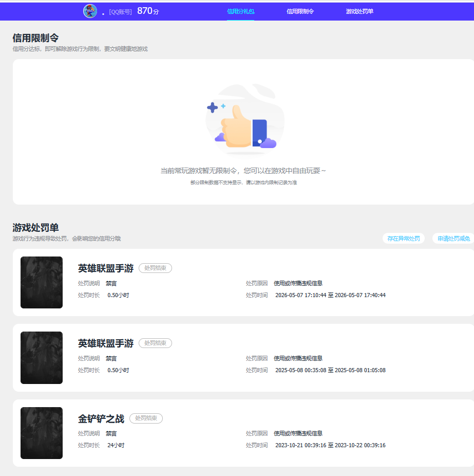The width and height of the screenshot is (474, 476).
Task: Click the 信用限制令 section heading
Action: click(x=35, y=38)
